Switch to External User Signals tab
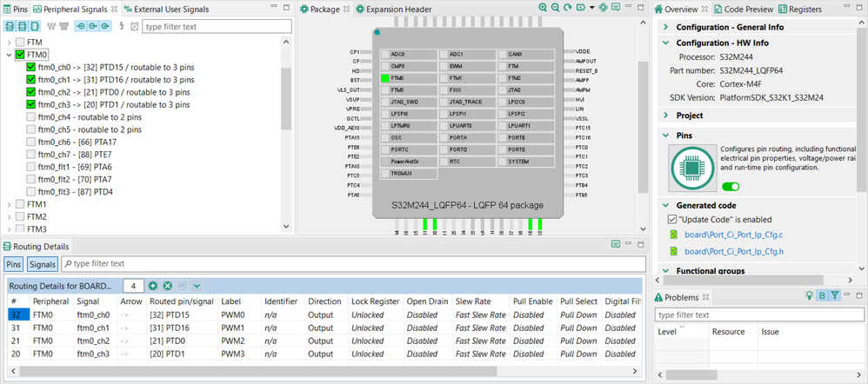868x384 pixels. pyautogui.click(x=167, y=9)
